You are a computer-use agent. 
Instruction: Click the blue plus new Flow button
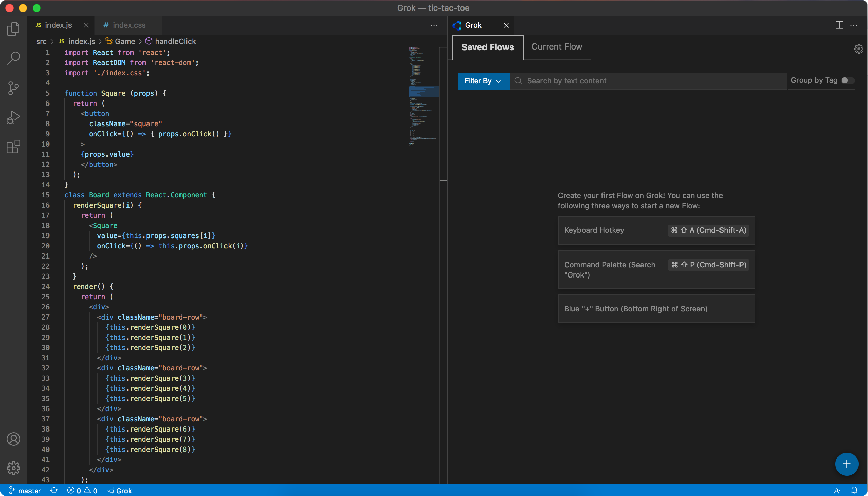pos(846,464)
